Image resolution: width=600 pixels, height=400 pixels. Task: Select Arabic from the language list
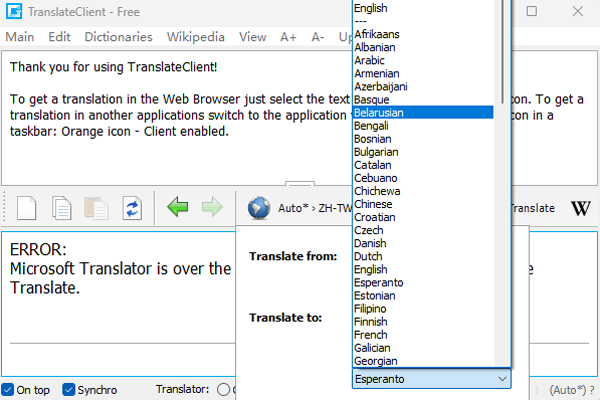[x=423, y=60]
